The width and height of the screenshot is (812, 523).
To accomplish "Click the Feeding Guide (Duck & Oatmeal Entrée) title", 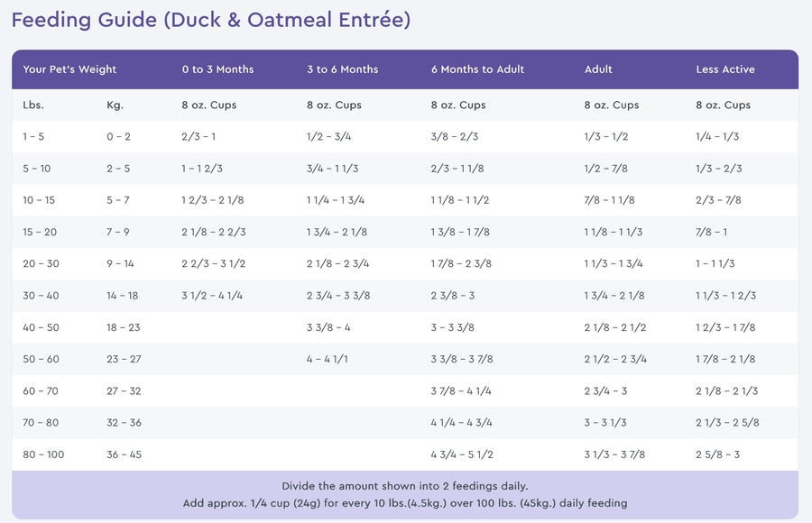I will pos(211,20).
